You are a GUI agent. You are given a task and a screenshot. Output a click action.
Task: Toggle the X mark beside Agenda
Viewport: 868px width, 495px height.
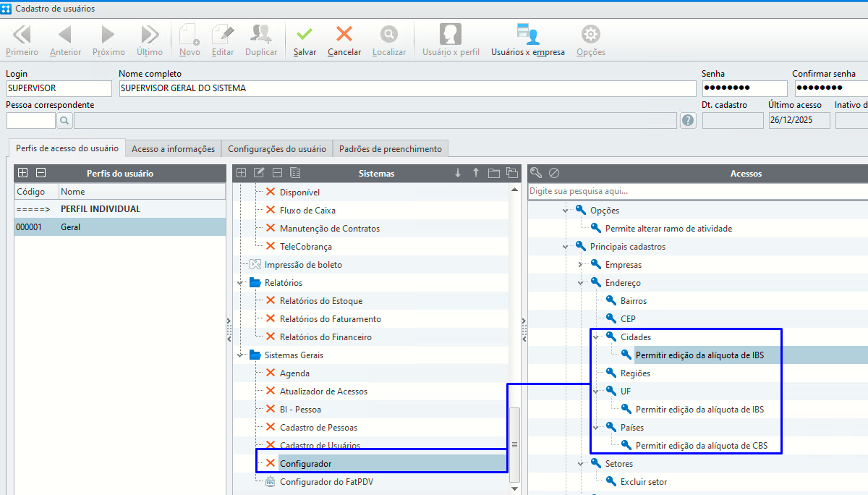(271, 373)
